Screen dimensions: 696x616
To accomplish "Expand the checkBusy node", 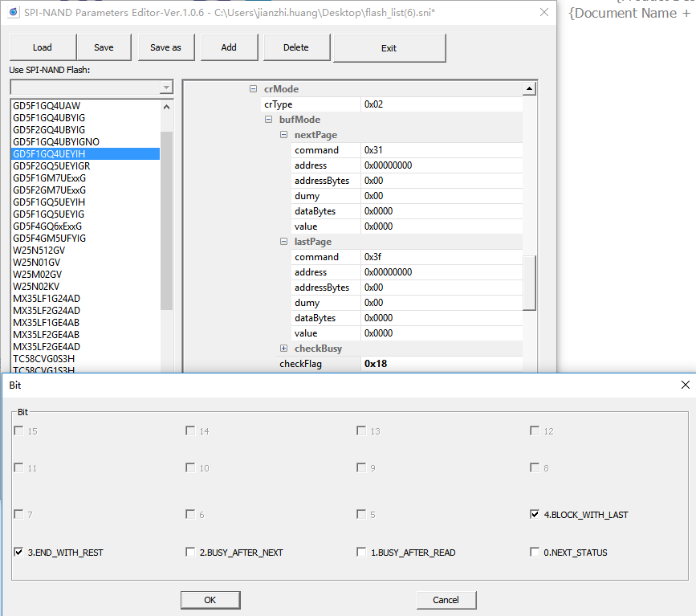I will click(284, 349).
